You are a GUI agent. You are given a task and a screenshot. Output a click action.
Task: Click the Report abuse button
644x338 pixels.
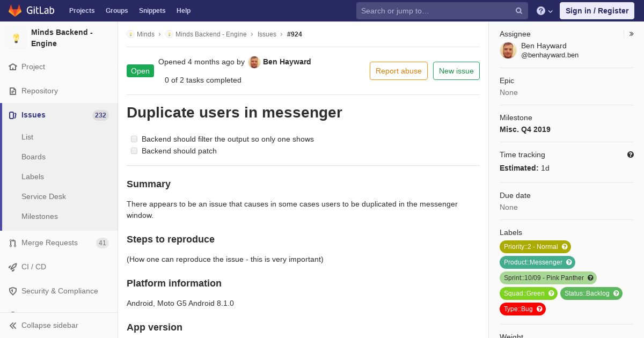(x=399, y=71)
